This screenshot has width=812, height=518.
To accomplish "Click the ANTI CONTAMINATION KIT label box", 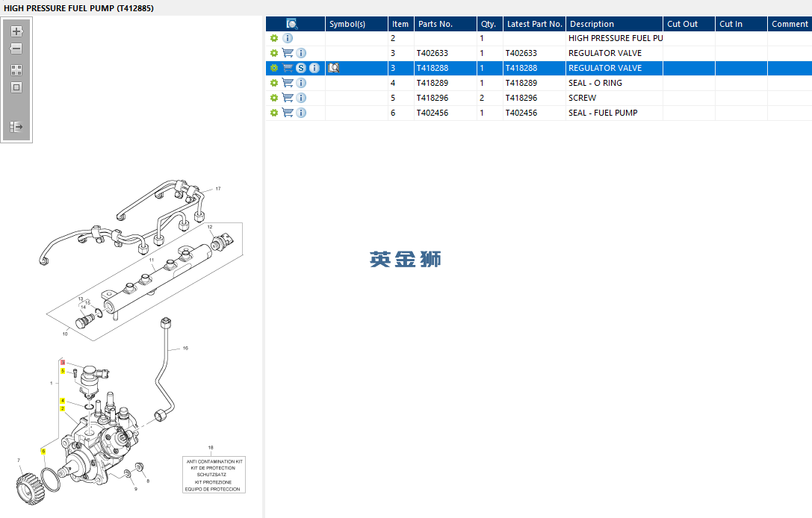I will [214, 475].
